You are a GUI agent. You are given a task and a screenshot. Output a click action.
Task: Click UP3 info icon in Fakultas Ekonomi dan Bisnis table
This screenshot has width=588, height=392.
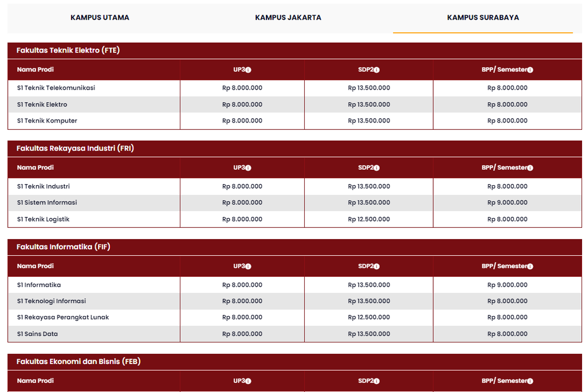click(248, 381)
